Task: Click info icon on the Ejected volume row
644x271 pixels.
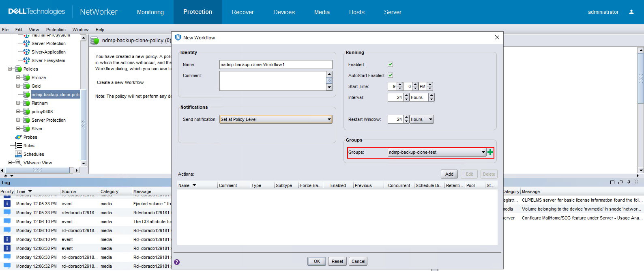Action: [x=7, y=204]
